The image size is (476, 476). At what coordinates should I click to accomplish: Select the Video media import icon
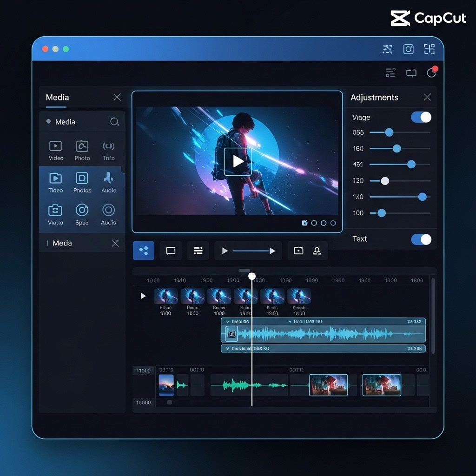56,145
